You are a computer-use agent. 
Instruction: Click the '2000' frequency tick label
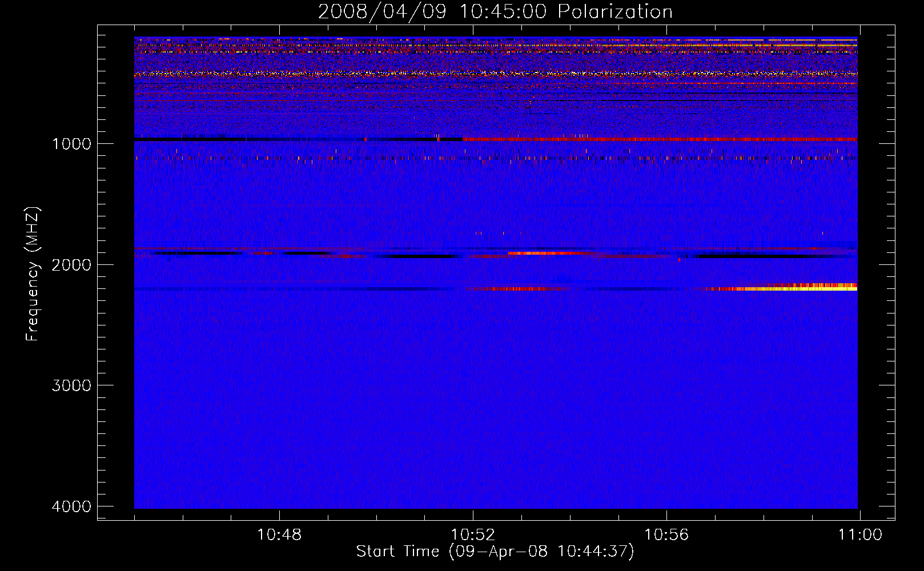pos(71,265)
